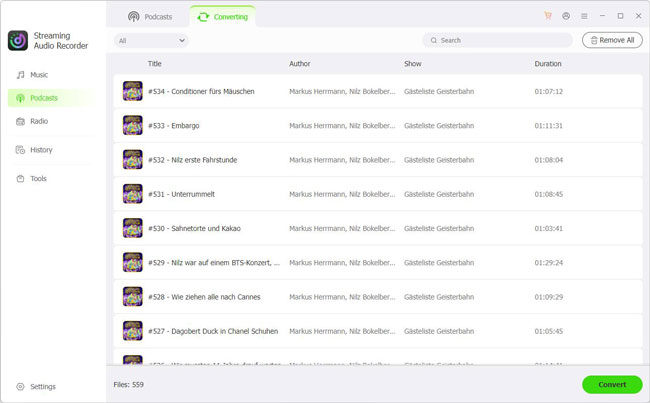Click the Duration column header
The height and width of the screenshot is (403, 650).
548,63
